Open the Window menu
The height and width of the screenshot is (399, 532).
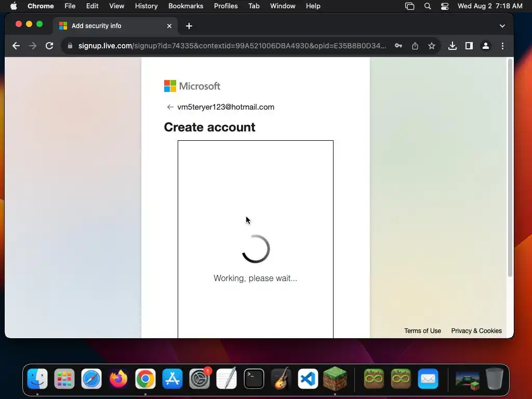pos(283,6)
